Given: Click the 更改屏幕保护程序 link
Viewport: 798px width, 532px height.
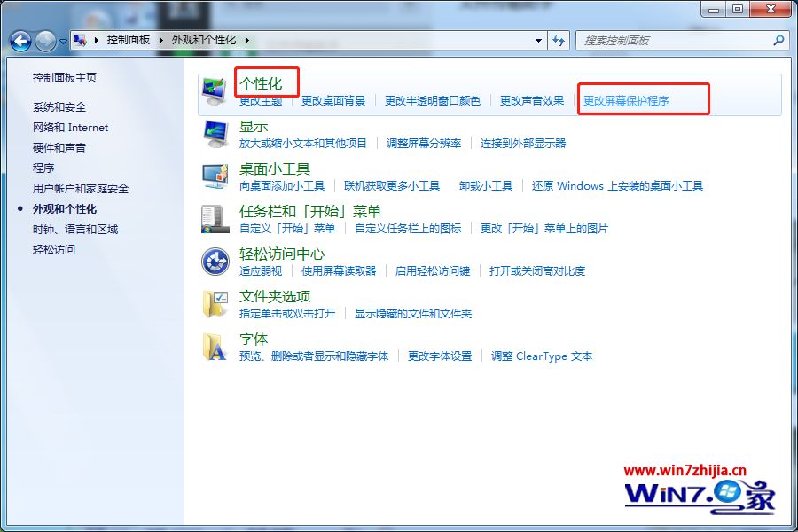Looking at the screenshot, I should pos(626,101).
